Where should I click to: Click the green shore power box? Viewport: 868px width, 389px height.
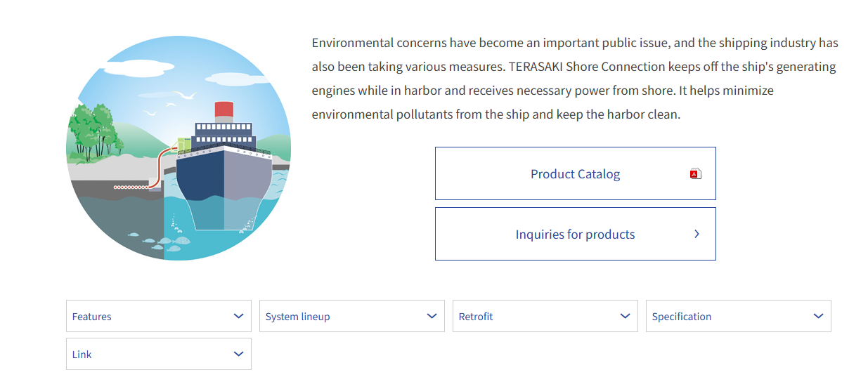click(x=183, y=145)
